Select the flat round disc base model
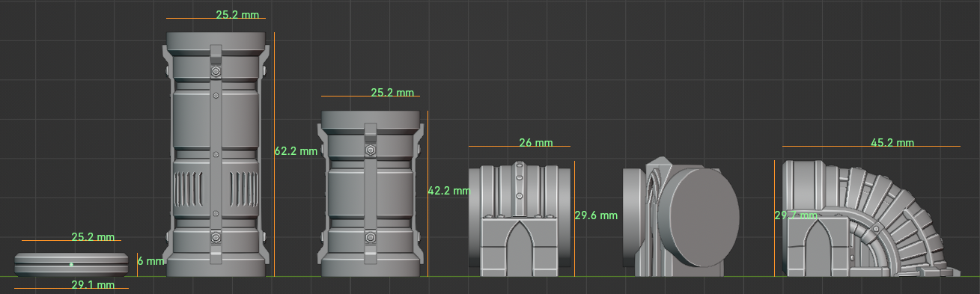This screenshot has width=980, height=294. [71, 264]
